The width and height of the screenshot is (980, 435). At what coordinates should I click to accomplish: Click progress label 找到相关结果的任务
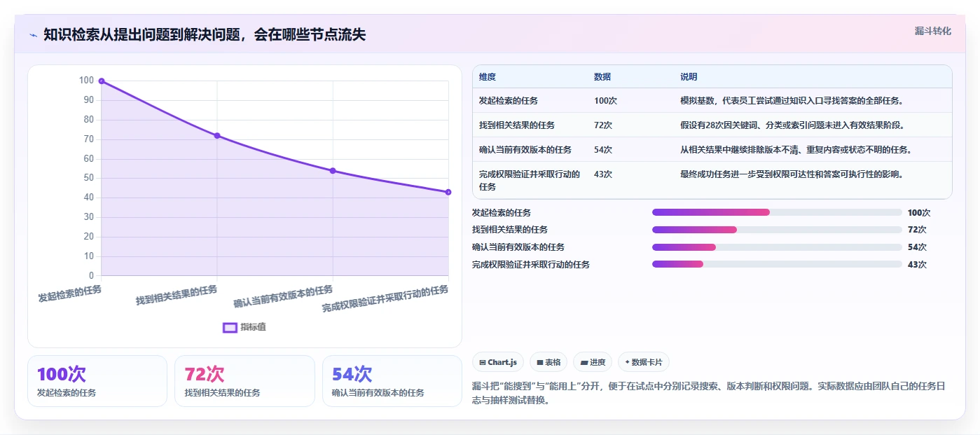(x=510, y=230)
